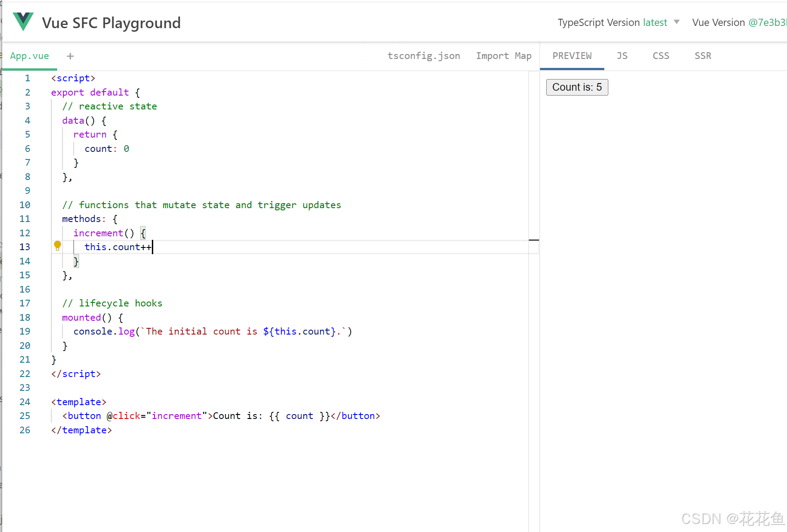
Task: Click 'methods:' on line 11
Action: tap(84, 219)
